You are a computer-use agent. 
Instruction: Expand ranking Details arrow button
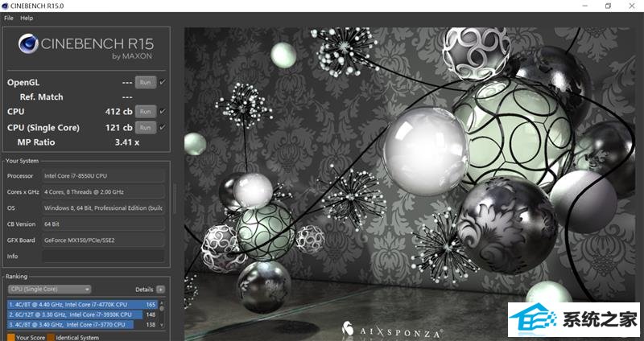pos(160,290)
